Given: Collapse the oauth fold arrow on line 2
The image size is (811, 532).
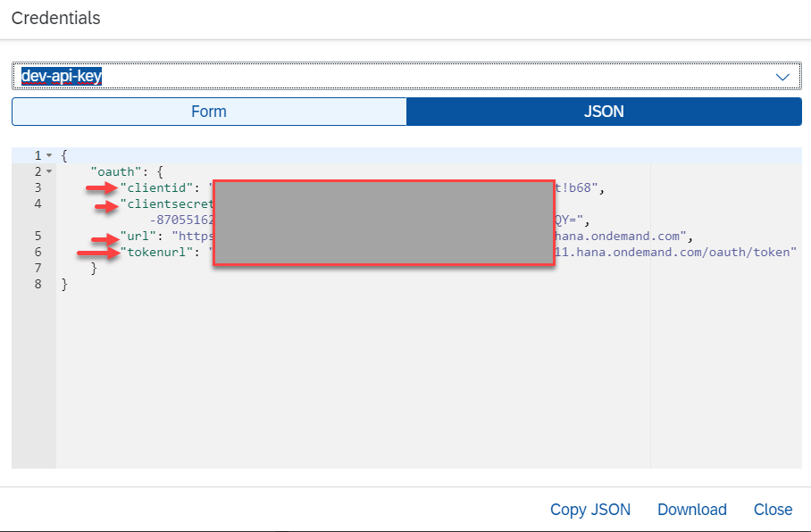Looking at the screenshot, I should click(49, 171).
